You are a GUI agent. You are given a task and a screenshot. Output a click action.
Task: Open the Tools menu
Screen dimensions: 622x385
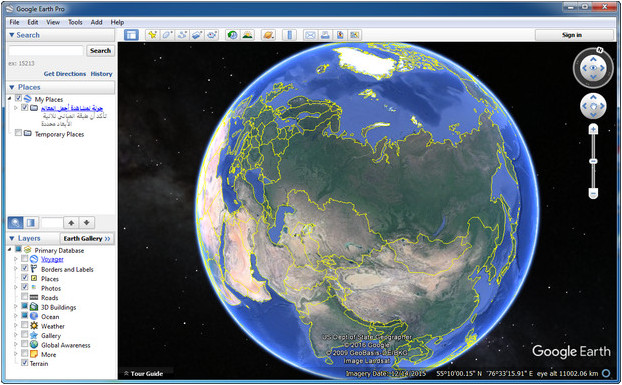[x=75, y=22]
